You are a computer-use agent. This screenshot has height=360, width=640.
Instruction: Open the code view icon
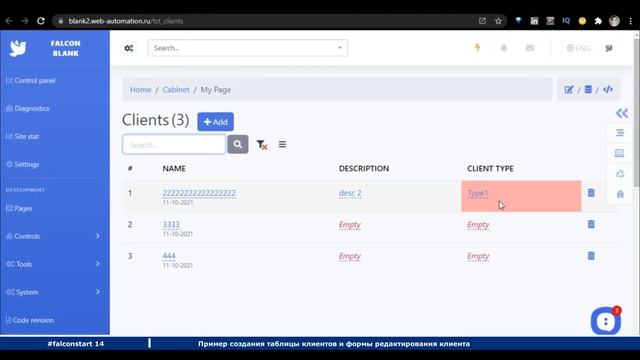point(608,89)
